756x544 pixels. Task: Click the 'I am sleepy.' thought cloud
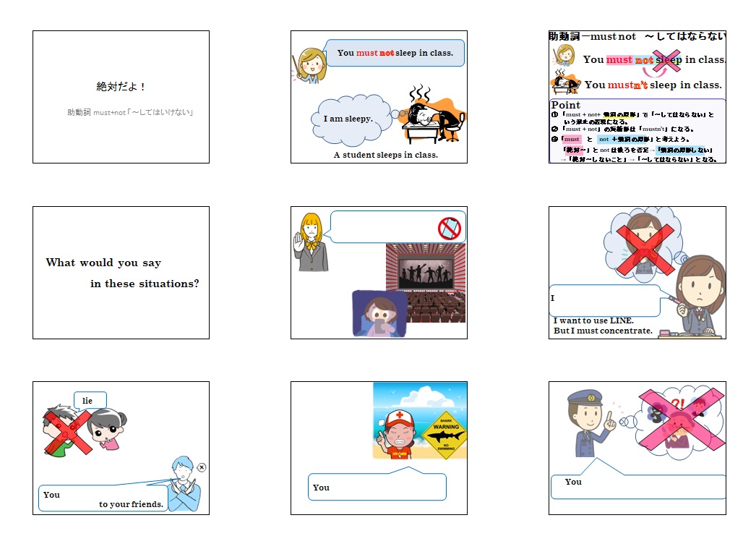click(x=350, y=119)
